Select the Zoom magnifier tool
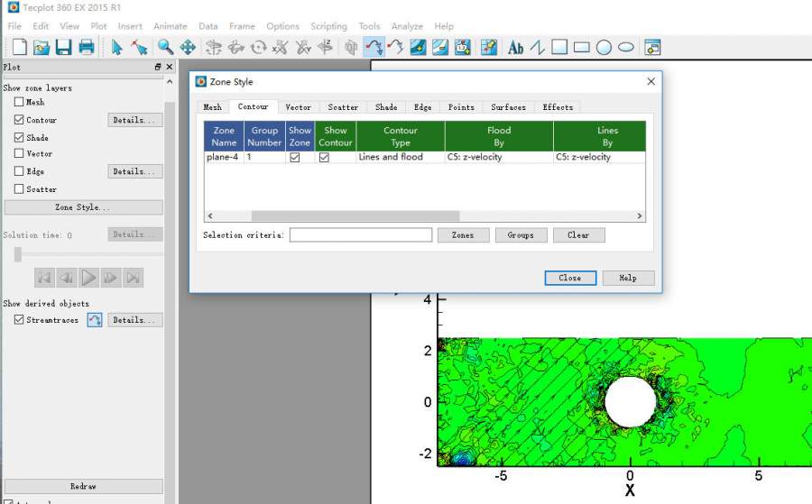This screenshot has height=504, width=812. click(165, 48)
